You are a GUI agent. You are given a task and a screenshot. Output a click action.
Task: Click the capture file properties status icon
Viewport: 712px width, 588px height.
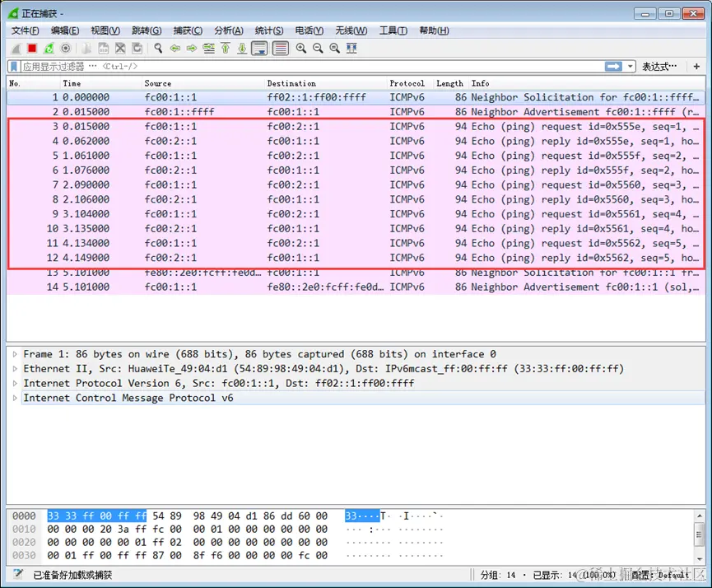(x=18, y=574)
